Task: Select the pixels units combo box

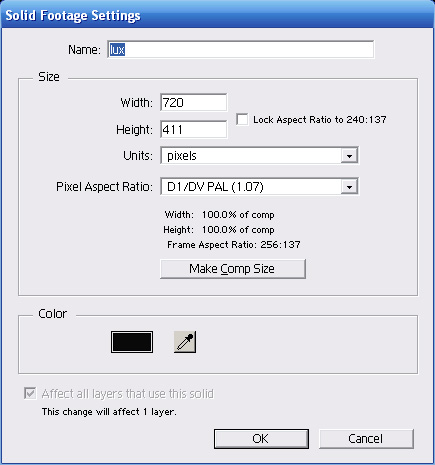Action: click(x=259, y=156)
